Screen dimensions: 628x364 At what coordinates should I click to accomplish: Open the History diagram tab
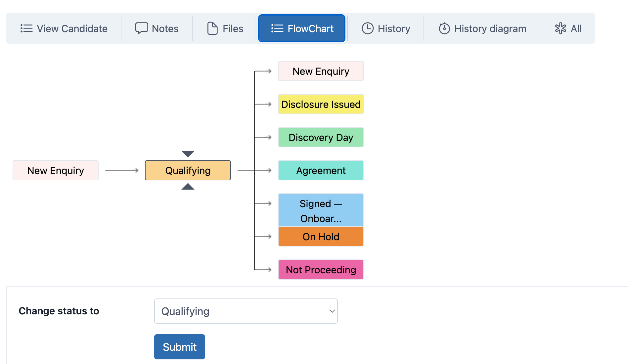482,28
